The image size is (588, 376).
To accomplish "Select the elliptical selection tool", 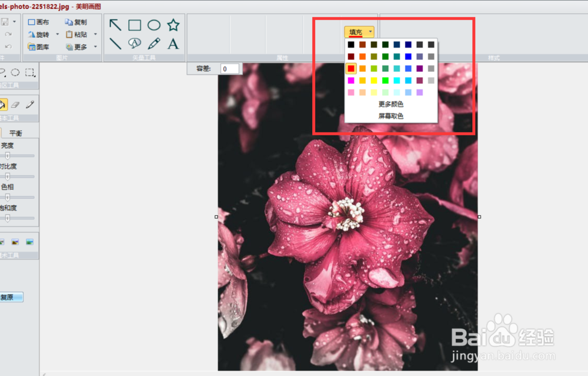I will pyautogui.click(x=15, y=72).
